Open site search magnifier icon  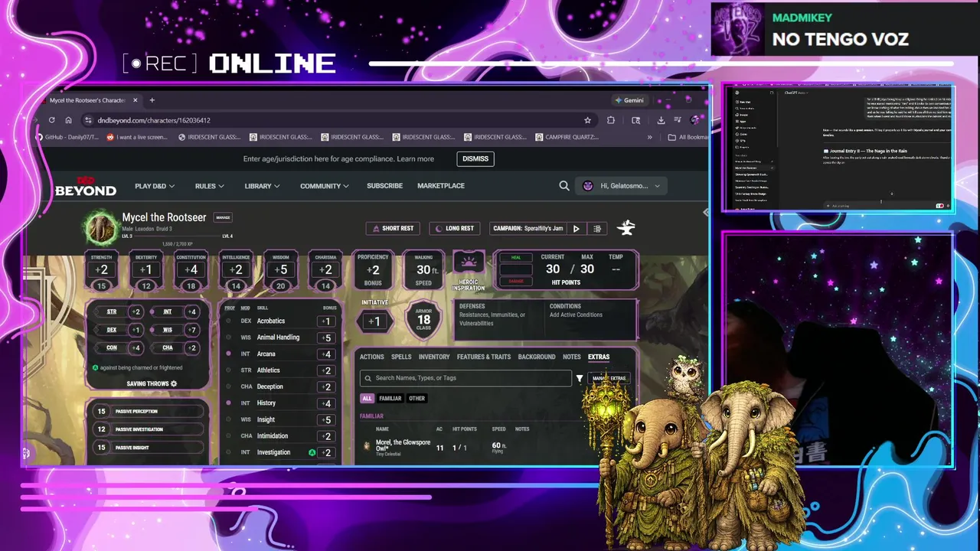(563, 186)
